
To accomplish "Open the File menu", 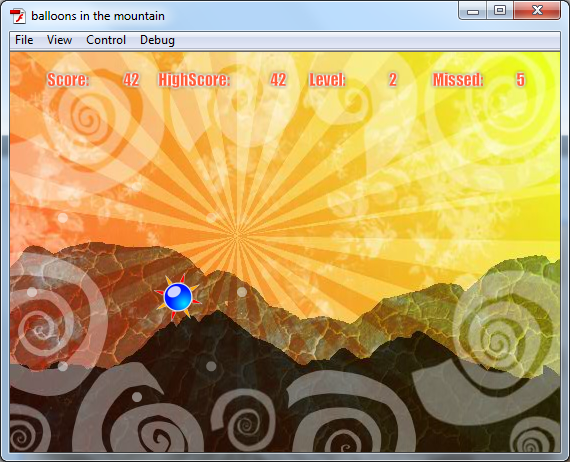I will pos(24,40).
